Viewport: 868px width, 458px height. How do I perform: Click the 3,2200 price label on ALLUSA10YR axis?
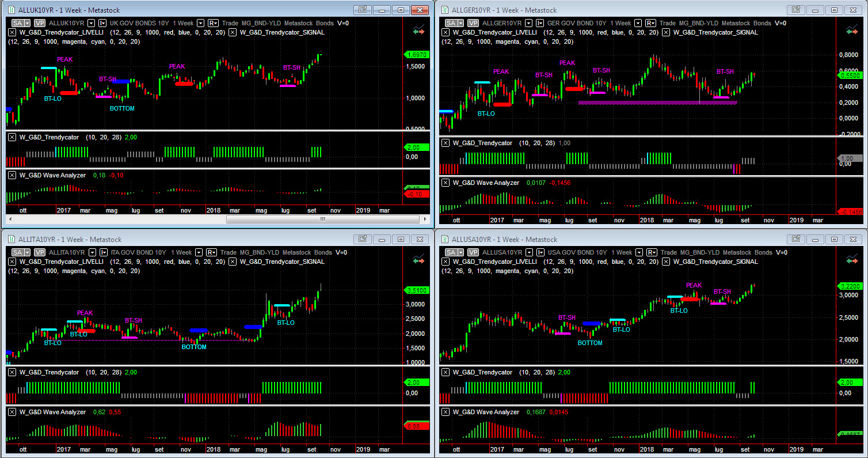point(851,286)
